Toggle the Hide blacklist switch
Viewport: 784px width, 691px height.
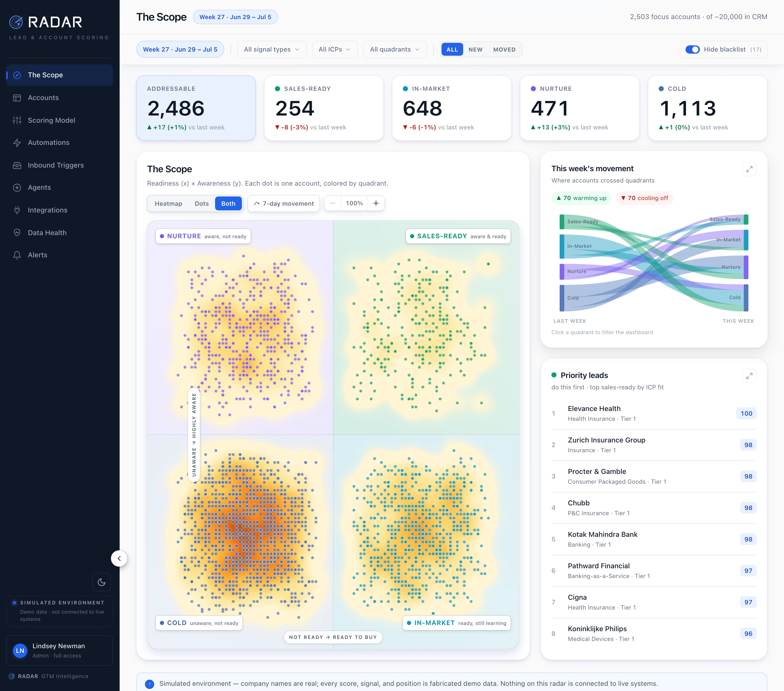[692, 50]
